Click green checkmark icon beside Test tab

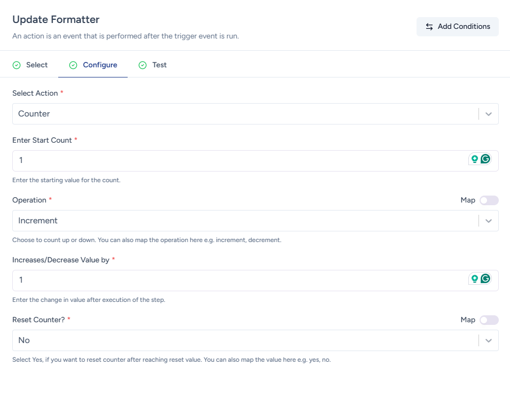pos(143,65)
